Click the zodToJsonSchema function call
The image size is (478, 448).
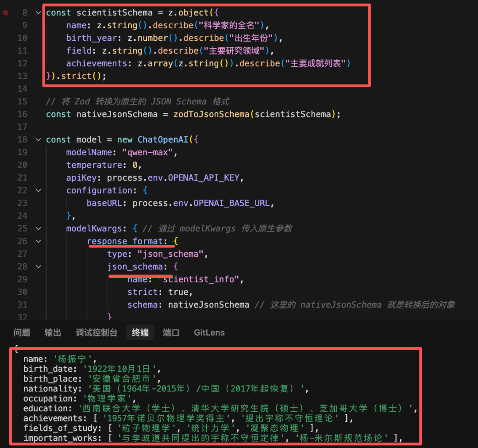click(x=211, y=114)
